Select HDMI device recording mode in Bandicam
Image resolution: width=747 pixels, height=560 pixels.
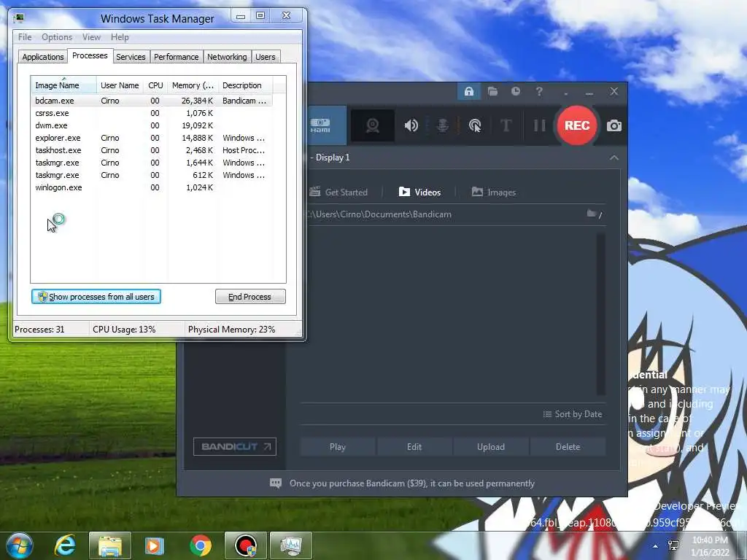pos(326,125)
